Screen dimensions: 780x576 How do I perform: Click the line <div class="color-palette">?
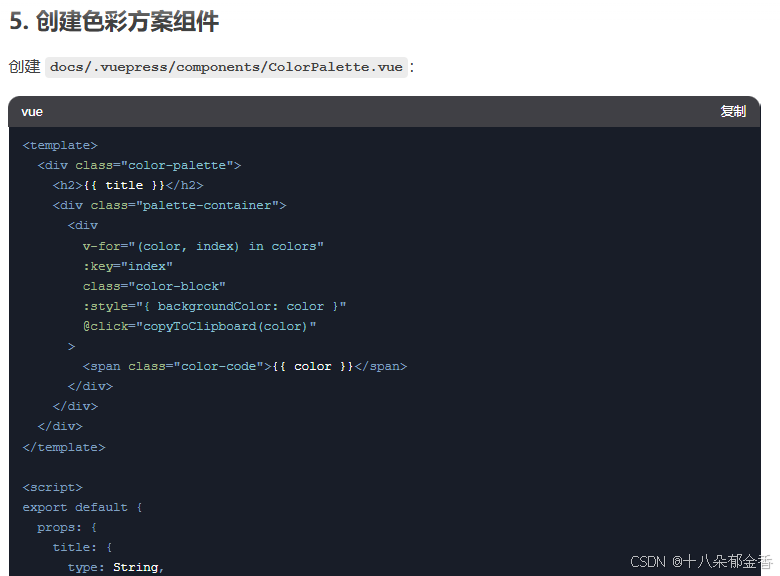(139, 165)
